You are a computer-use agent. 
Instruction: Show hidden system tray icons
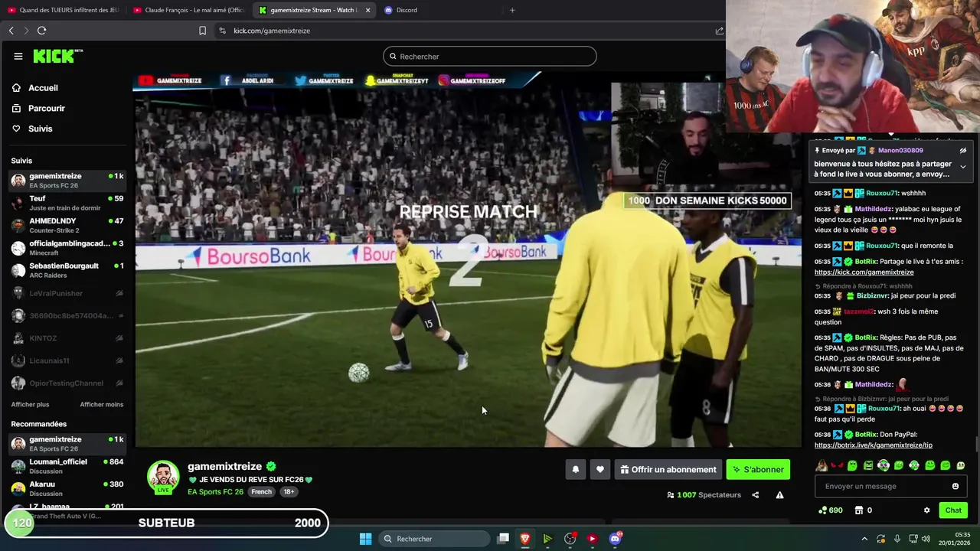click(864, 539)
